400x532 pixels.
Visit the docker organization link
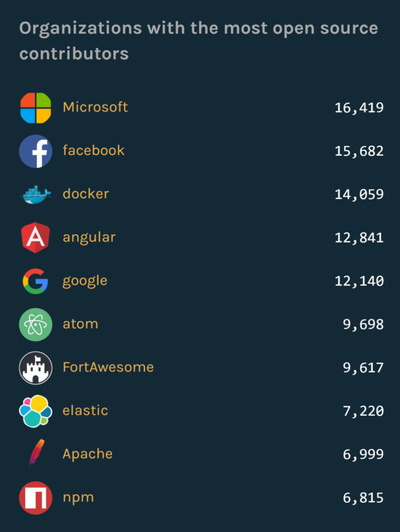(x=86, y=194)
